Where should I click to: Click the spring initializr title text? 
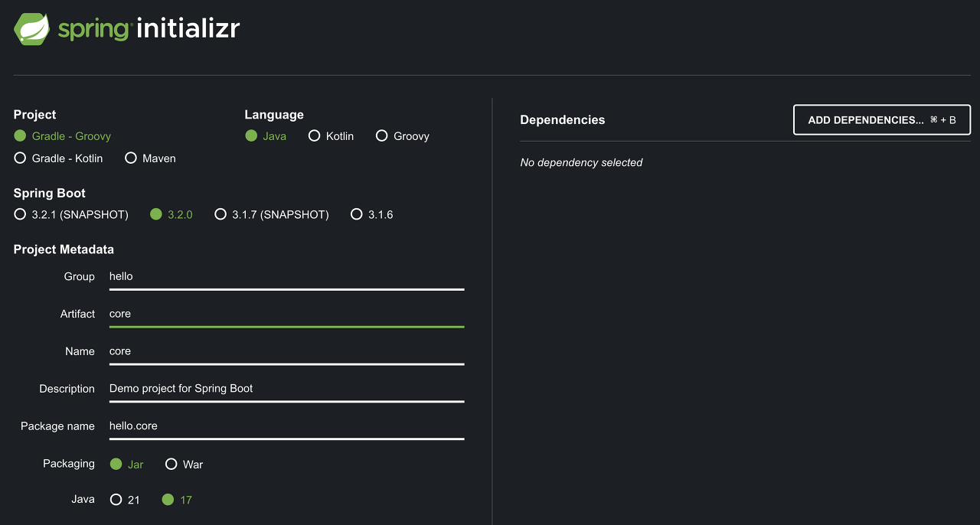[x=149, y=29]
